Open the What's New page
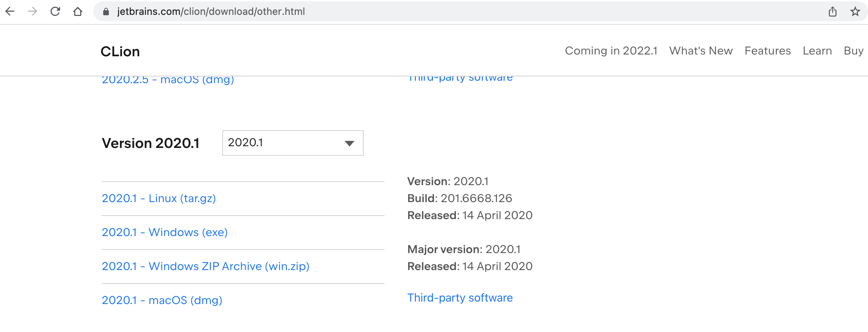868x332 pixels. point(701,51)
